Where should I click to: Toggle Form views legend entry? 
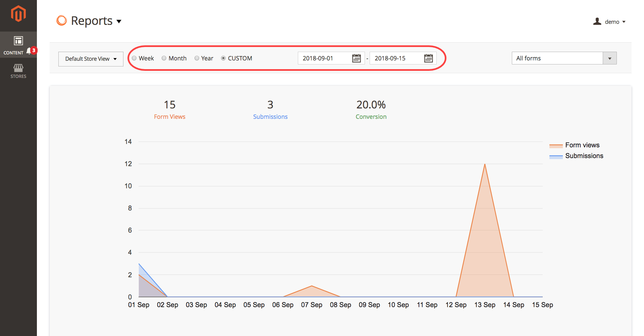coord(575,145)
